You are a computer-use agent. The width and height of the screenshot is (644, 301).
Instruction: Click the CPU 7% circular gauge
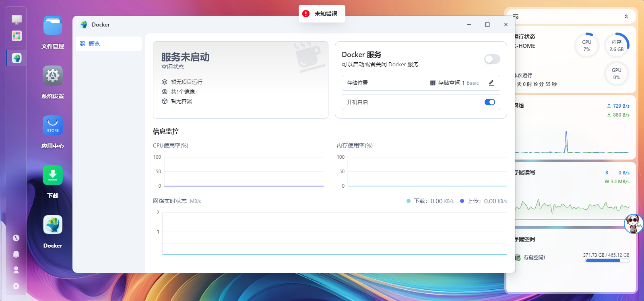click(587, 45)
